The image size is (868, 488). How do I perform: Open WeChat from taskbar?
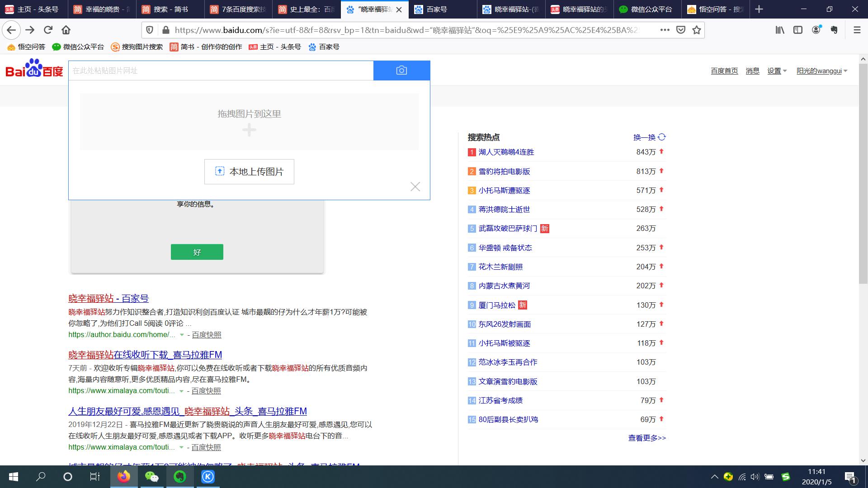[151, 477]
